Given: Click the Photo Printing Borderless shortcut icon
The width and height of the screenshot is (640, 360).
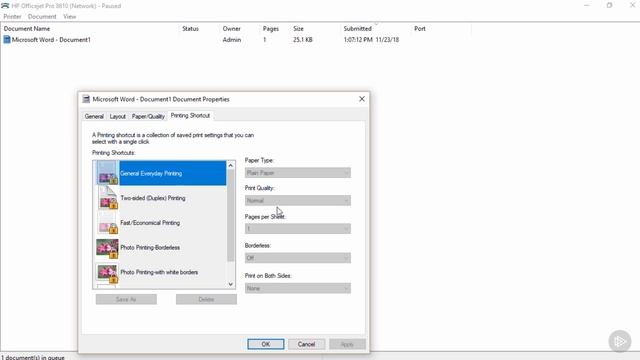Looking at the screenshot, I should (x=107, y=248).
